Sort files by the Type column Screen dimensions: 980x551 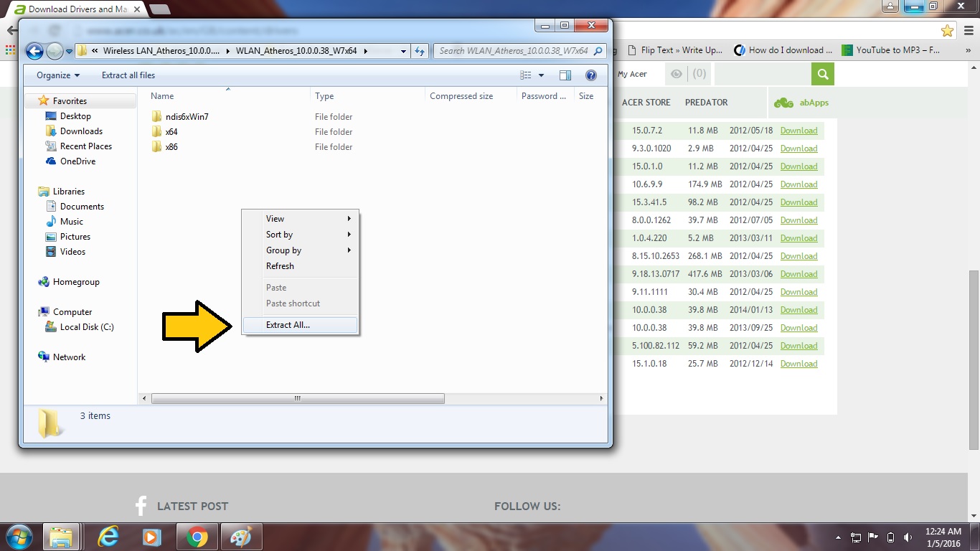point(367,96)
